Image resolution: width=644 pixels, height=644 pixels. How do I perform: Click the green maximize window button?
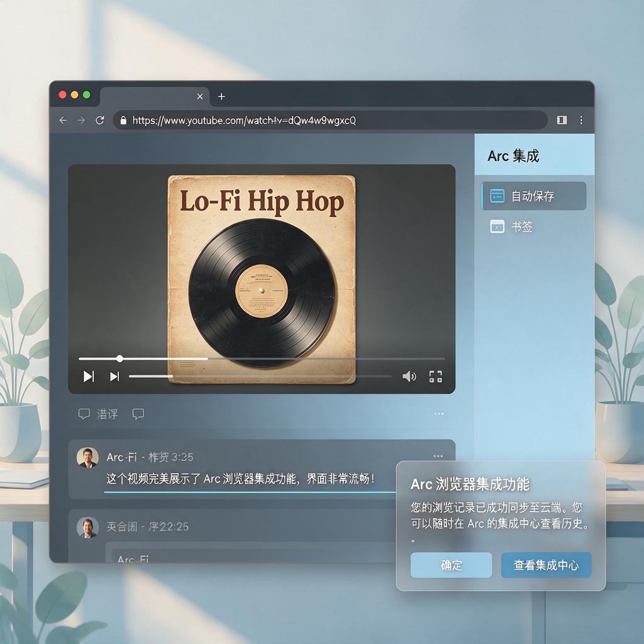pyautogui.click(x=87, y=95)
